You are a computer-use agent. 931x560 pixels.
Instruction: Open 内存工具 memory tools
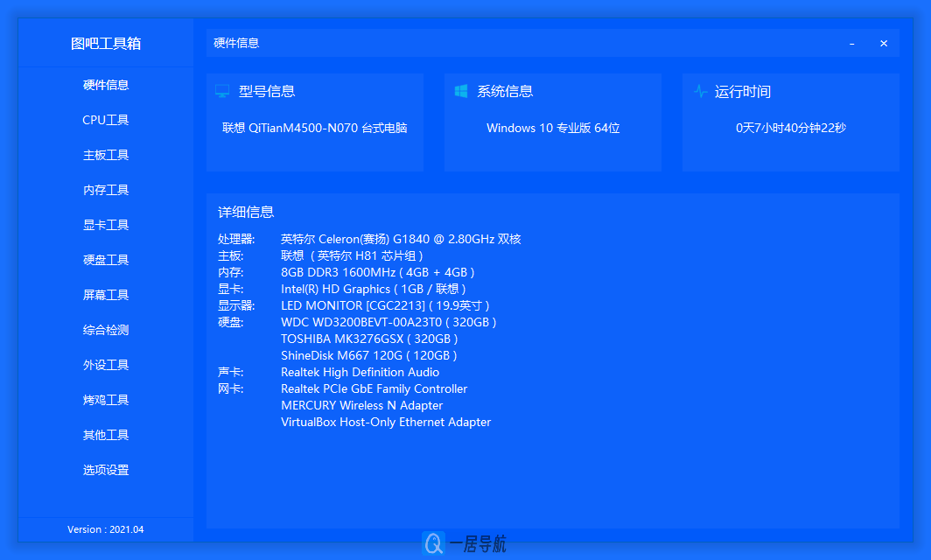pos(105,189)
